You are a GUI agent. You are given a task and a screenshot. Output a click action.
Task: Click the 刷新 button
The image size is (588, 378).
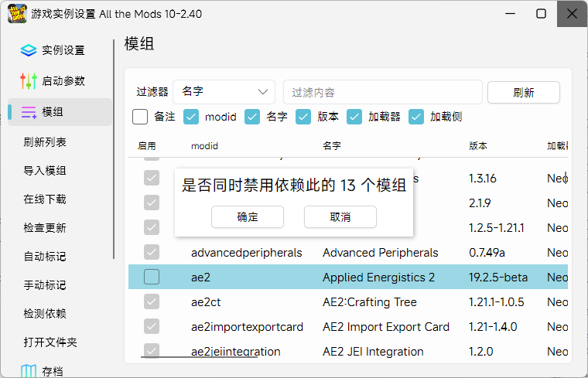click(x=523, y=93)
